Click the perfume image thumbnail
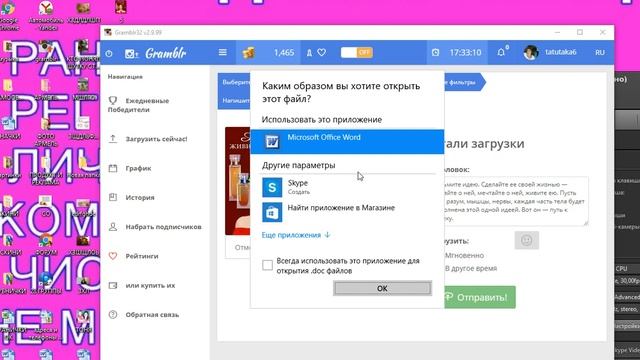The height and width of the screenshot is (360, 640). coord(238,181)
